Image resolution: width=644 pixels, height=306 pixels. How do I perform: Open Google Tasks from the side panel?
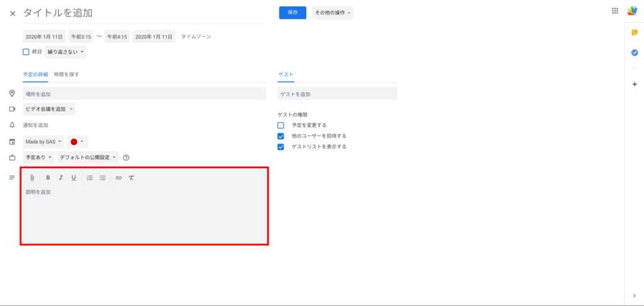[635, 53]
